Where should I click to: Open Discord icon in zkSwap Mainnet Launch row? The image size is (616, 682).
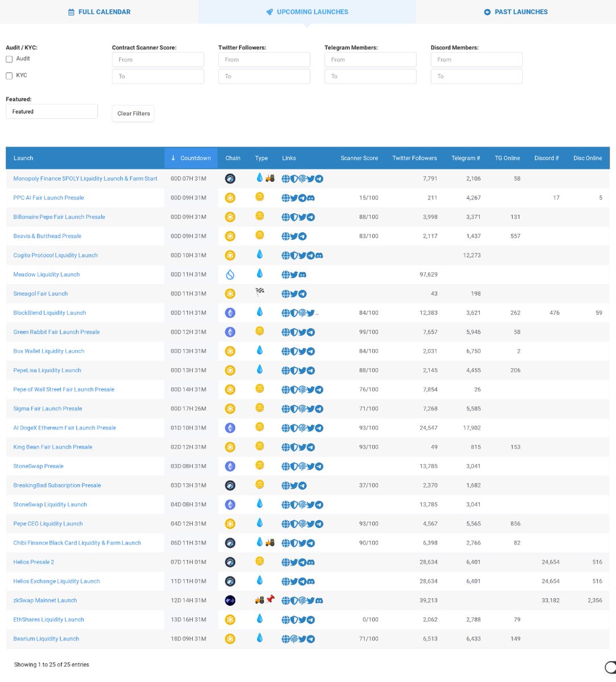pyautogui.click(x=319, y=601)
